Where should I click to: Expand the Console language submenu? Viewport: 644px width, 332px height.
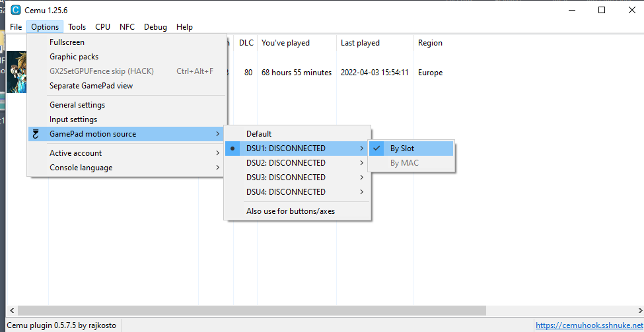(127, 168)
